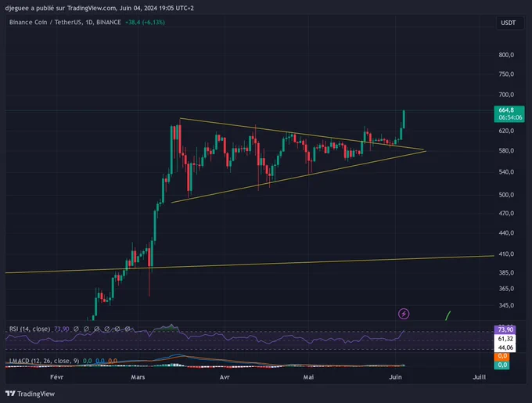Click the Juin label on the time axis
532x403 pixels.
coord(395,377)
